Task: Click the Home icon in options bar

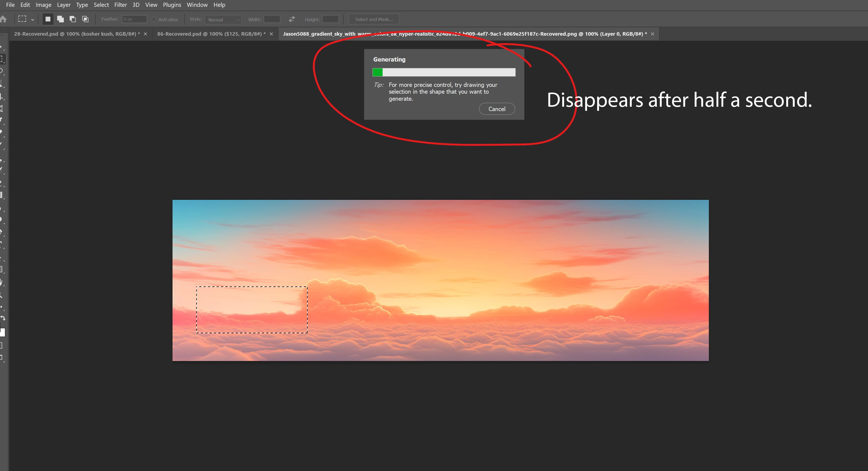Action: point(3,19)
